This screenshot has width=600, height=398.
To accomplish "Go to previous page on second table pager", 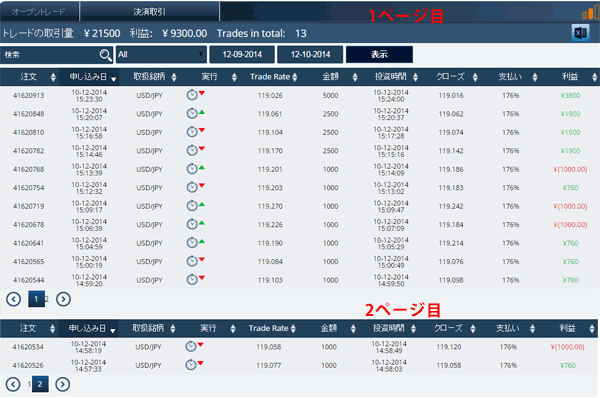I will (13, 384).
